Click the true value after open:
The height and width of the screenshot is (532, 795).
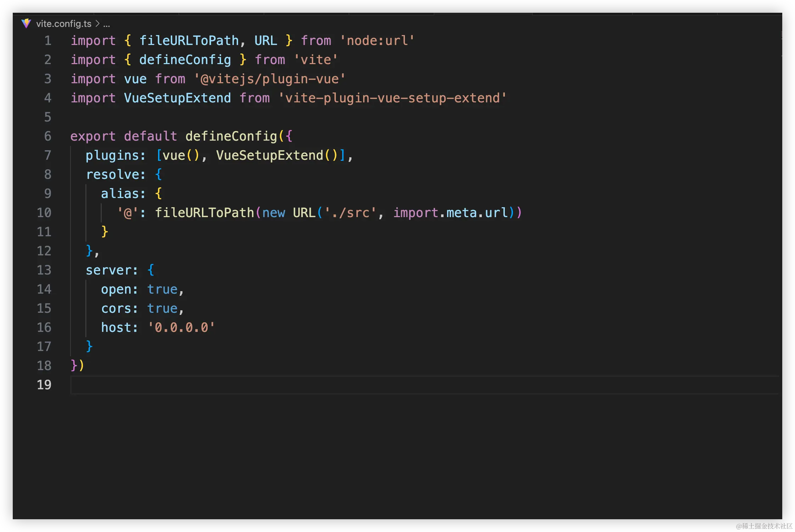[x=162, y=289]
